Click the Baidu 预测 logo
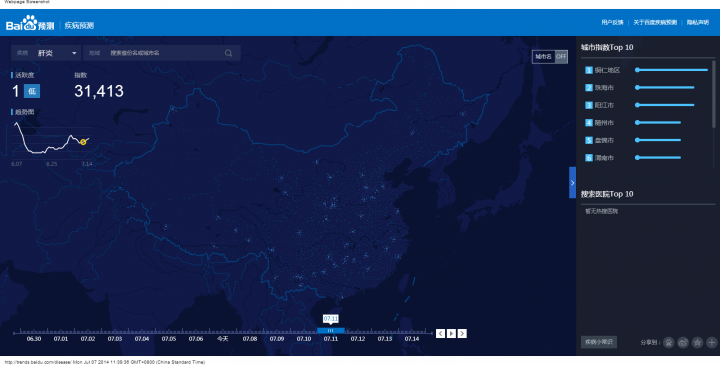The width and height of the screenshot is (720, 365). click(x=30, y=23)
